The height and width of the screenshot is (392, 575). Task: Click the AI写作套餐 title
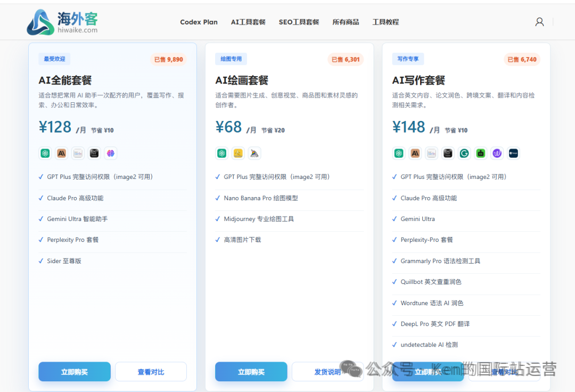tap(419, 80)
